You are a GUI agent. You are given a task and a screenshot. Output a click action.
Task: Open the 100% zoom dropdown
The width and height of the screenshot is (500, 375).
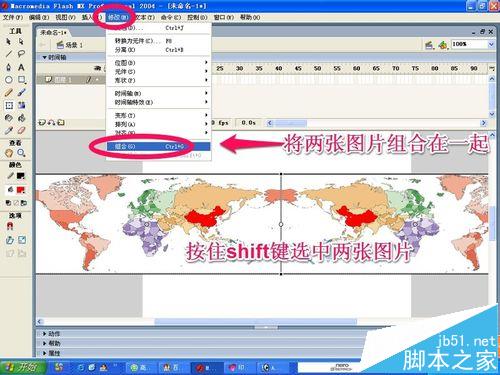(x=491, y=44)
